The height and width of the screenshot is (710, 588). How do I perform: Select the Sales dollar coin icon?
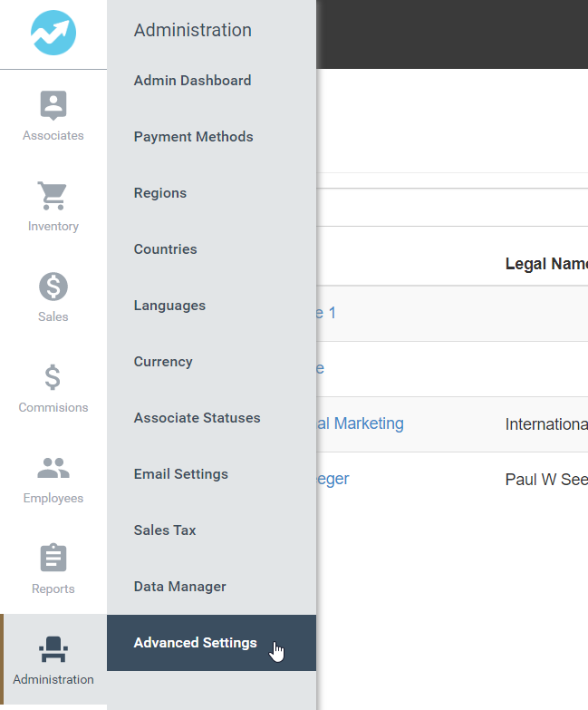53,287
